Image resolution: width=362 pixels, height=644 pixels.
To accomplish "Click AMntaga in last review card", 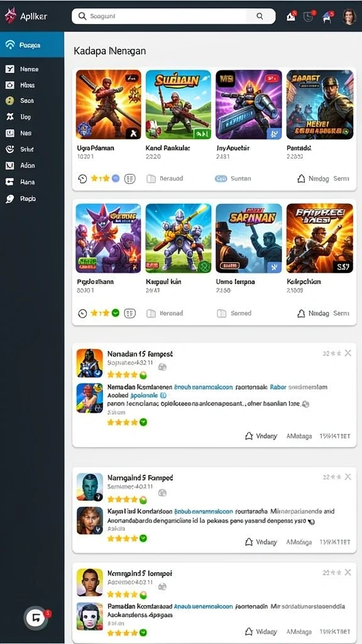I will pyautogui.click(x=299, y=631).
